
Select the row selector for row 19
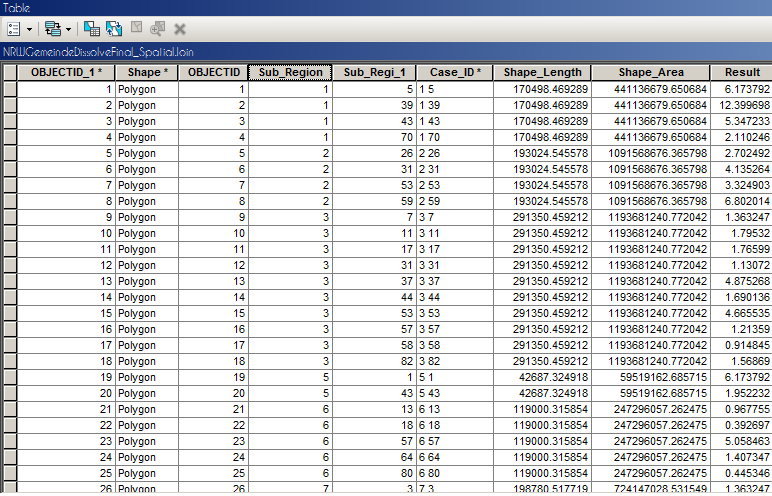click(x=10, y=377)
